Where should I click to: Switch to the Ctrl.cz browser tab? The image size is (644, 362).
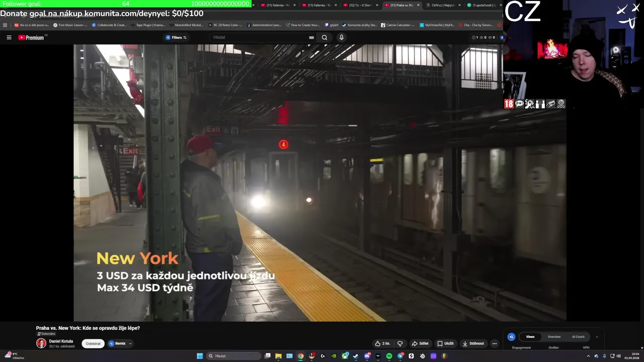[x=442, y=5]
